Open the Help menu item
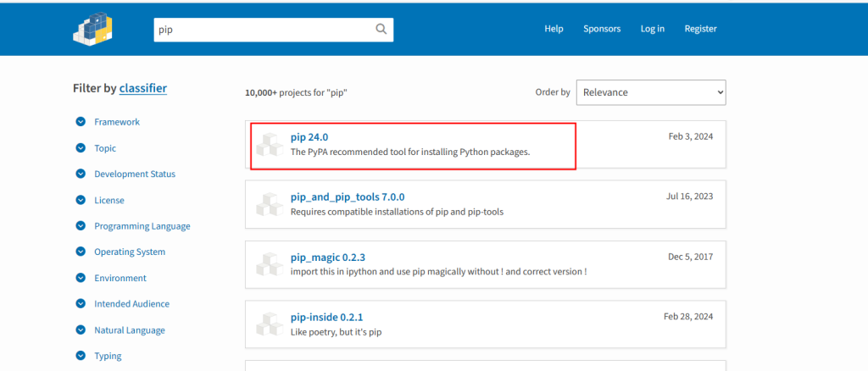Screen dimensions: 868x371 pos(554,29)
